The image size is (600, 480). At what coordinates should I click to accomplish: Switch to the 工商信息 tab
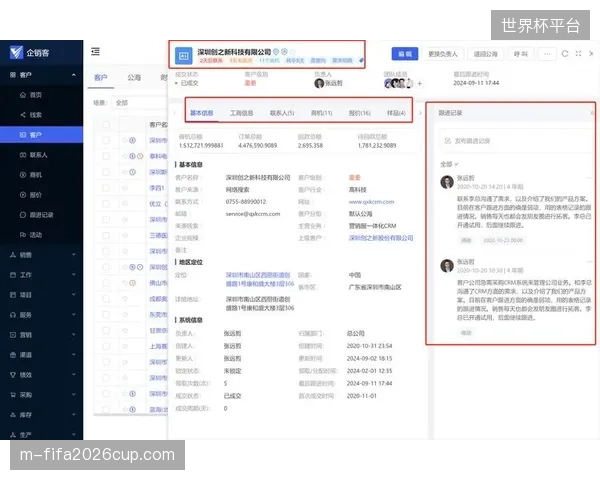pos(241,113)
